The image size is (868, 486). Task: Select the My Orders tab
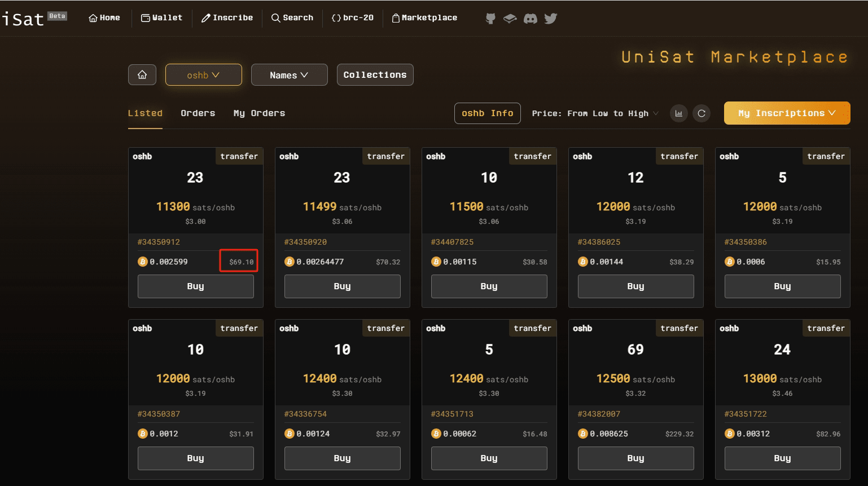(x=259, y=113)
